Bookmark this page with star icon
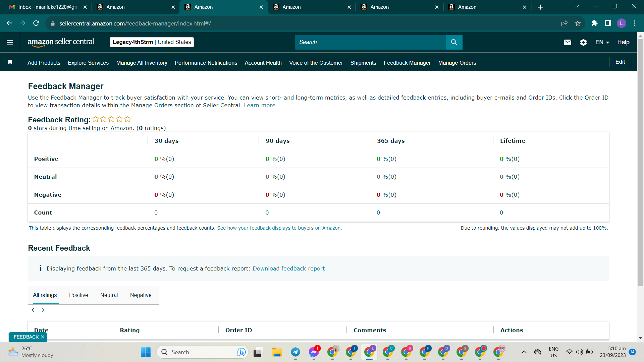Image resolution: width=644 pixels, height=362 pixels. point(578,23)
